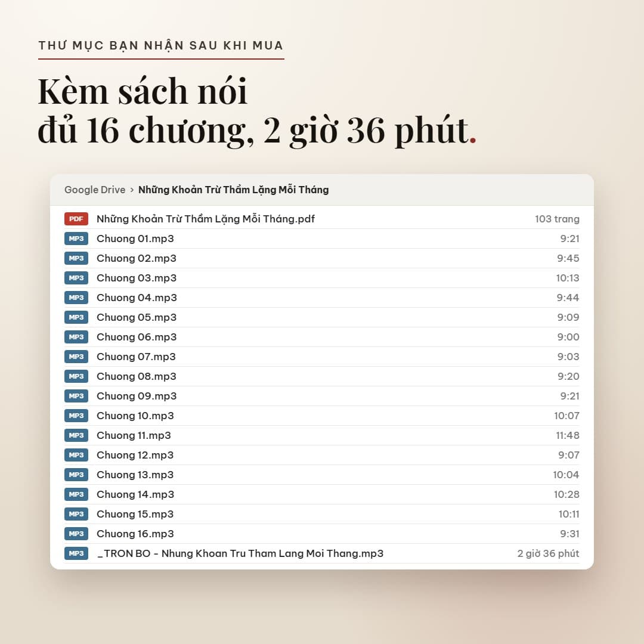
Task: Click the MP3 icon beside Chuong 01.mp3
Action: (76, 239)
